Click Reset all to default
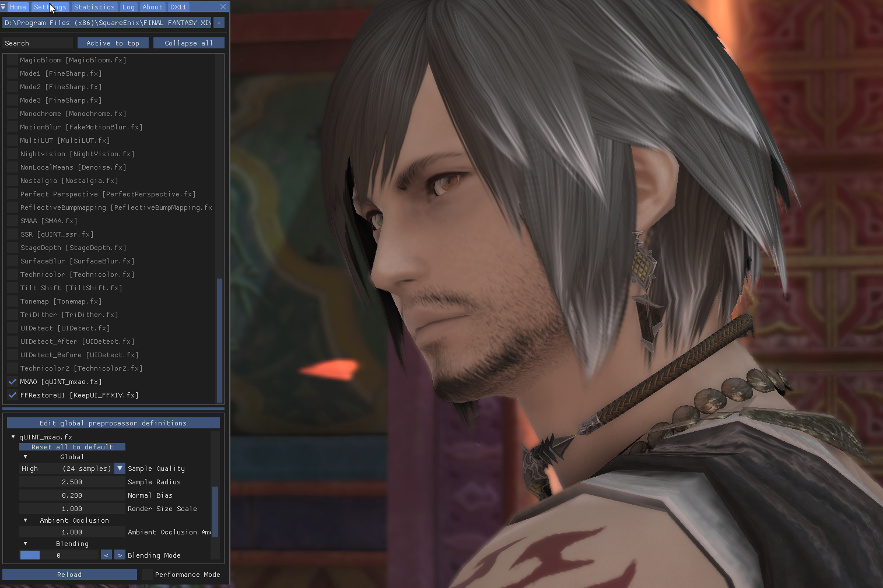This screenshot has height=588, width=883. (x=72, y=447)
